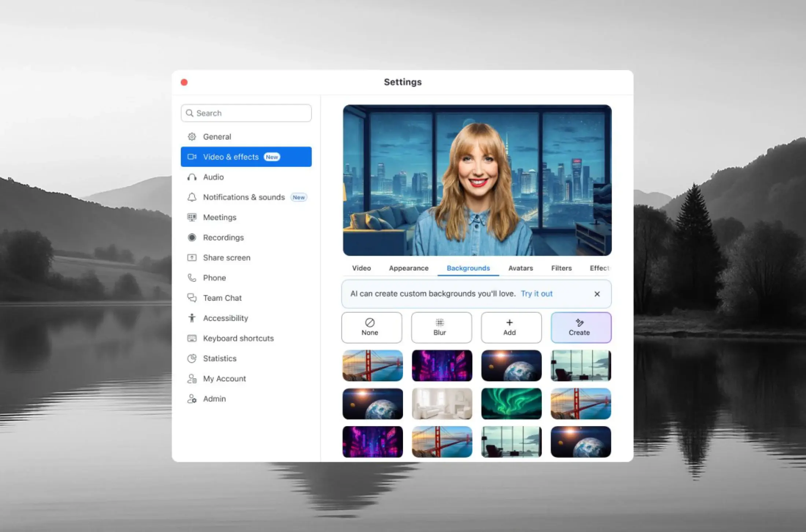Open General settings gear icon
This screenshot has width=806, height=532.
[192, 137]
